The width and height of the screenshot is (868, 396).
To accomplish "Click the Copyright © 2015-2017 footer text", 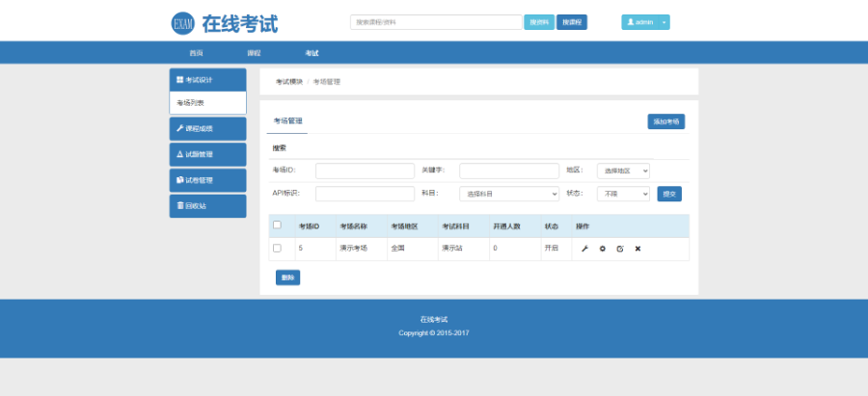I will point(433,333).
